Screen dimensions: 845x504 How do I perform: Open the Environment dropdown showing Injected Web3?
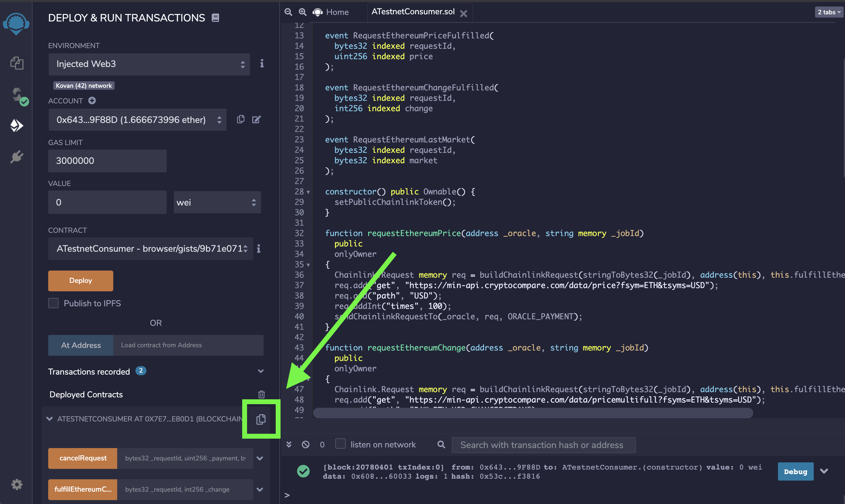149,64
